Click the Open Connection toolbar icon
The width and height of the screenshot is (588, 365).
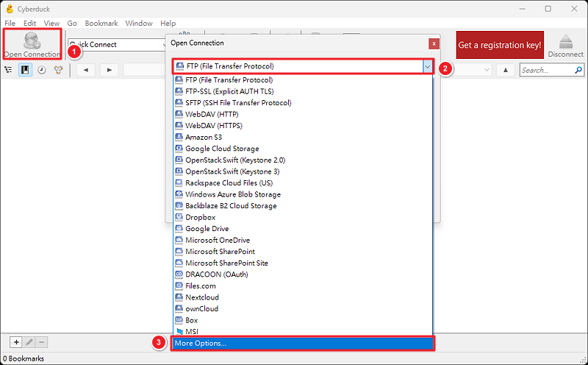[32, 44]
